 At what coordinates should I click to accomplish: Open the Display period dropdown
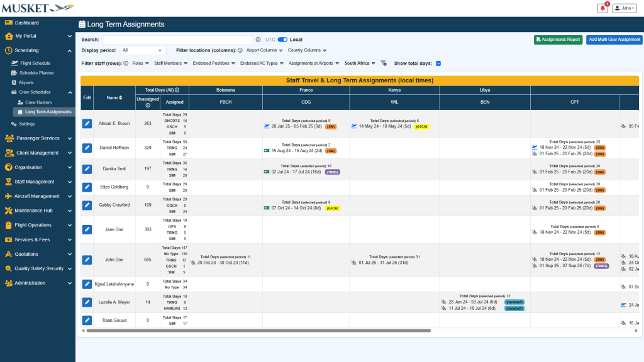(143, 50)
